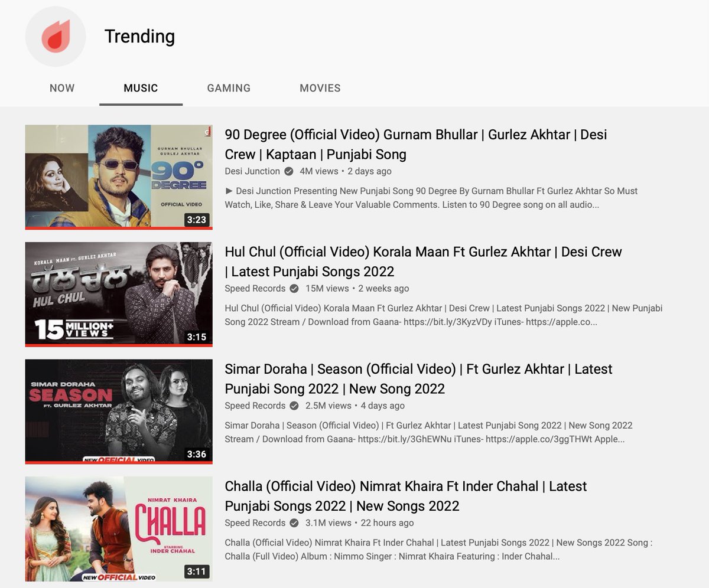709x588 pixels.
Task: Open the Simar Doraha Season thumbnail
Action: 119,411
